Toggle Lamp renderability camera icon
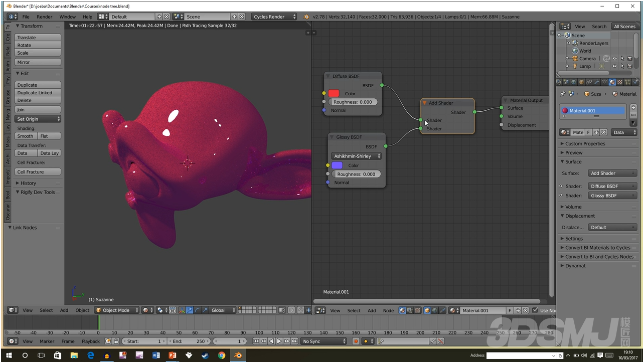 click(630, 66)
